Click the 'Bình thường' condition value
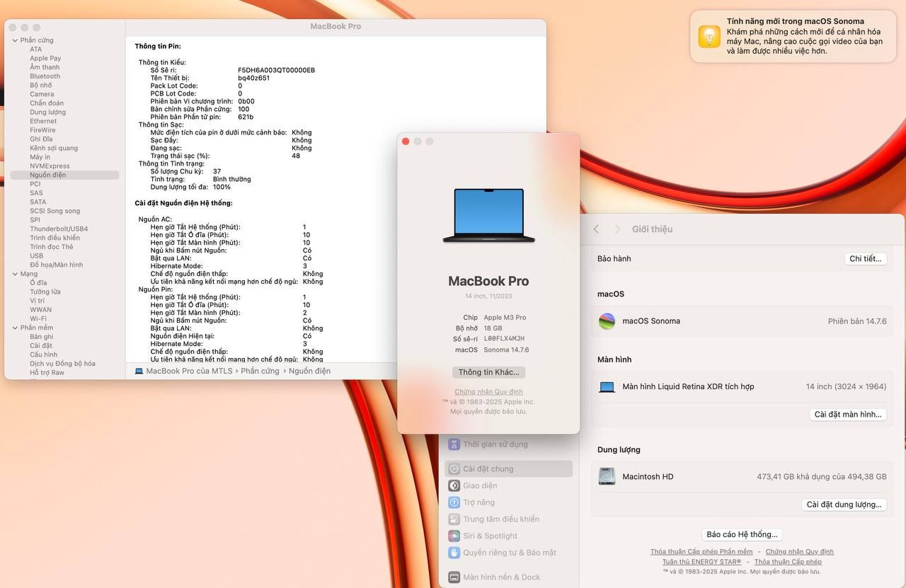 point(231,179)
